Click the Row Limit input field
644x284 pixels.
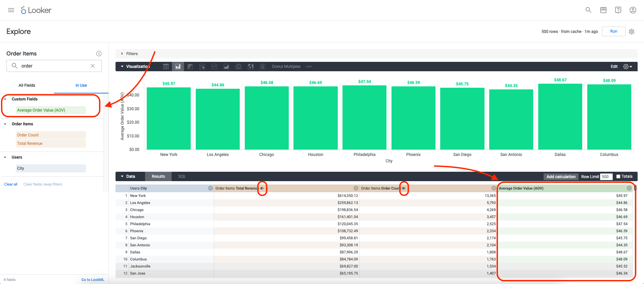[606, 176]
